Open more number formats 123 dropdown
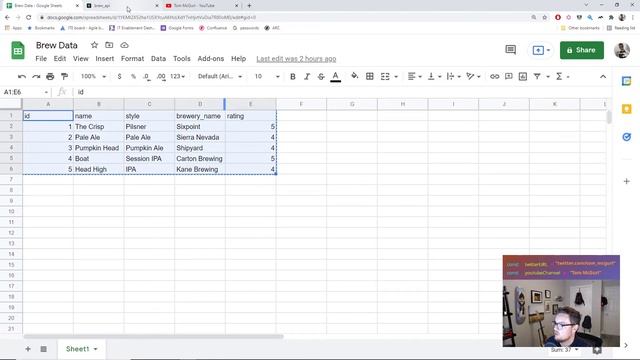This screenshot has height=360, width=640. tap(177, 76)
